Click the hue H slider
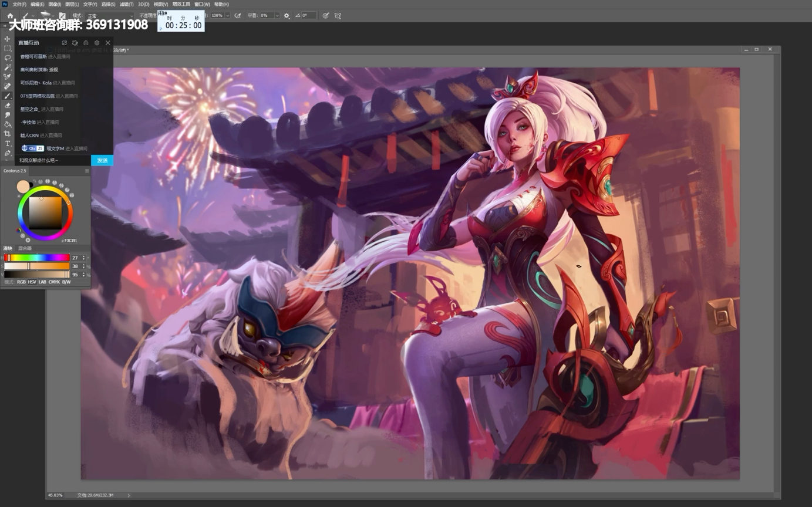Screen dimensions: 812x507 [x=37, y=258]
